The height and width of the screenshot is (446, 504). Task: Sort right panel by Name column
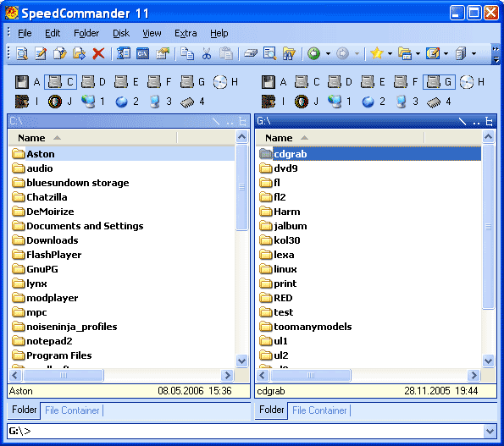pos(340,138)
